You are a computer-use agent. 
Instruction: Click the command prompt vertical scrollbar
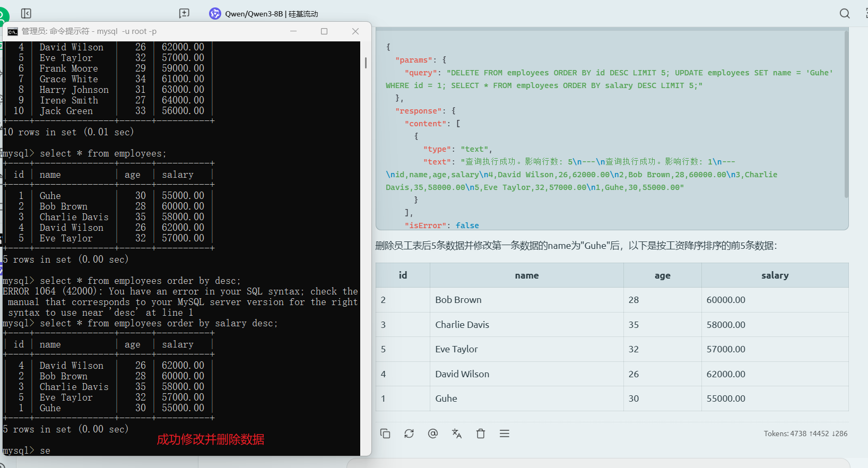click(366, 63)
